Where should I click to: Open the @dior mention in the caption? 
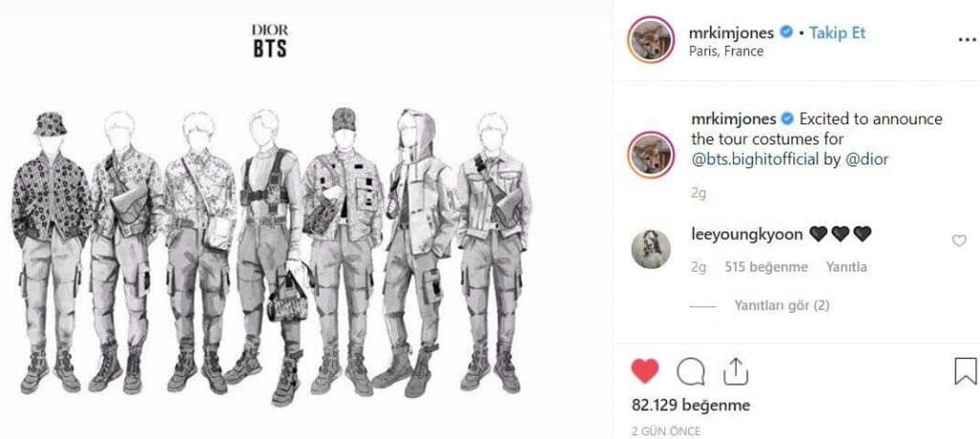(866, 159)
